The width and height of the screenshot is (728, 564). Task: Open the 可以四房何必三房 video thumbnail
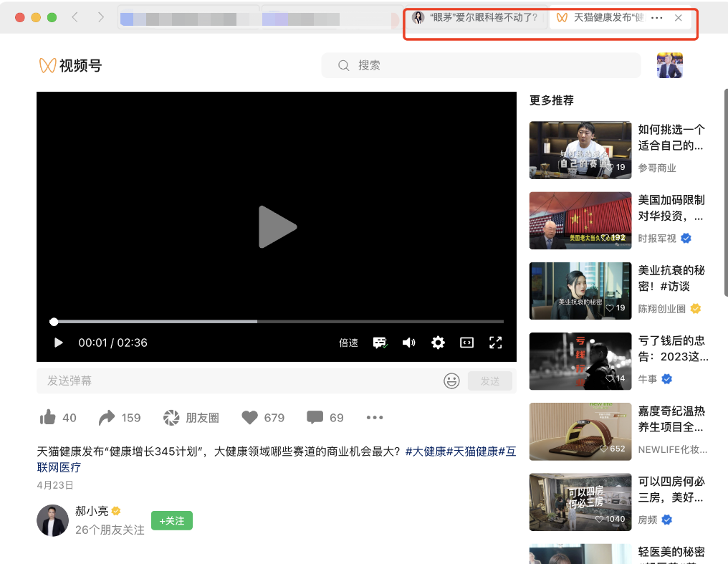580,502
